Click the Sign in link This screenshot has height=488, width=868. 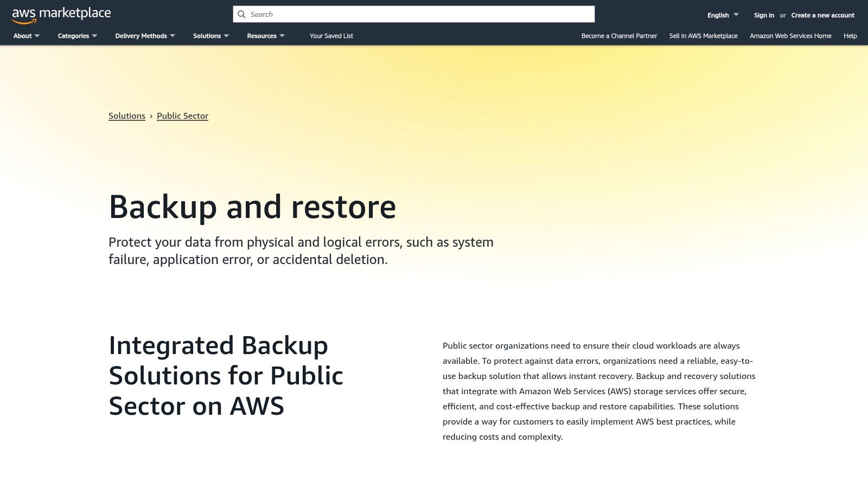click(764, 15)
